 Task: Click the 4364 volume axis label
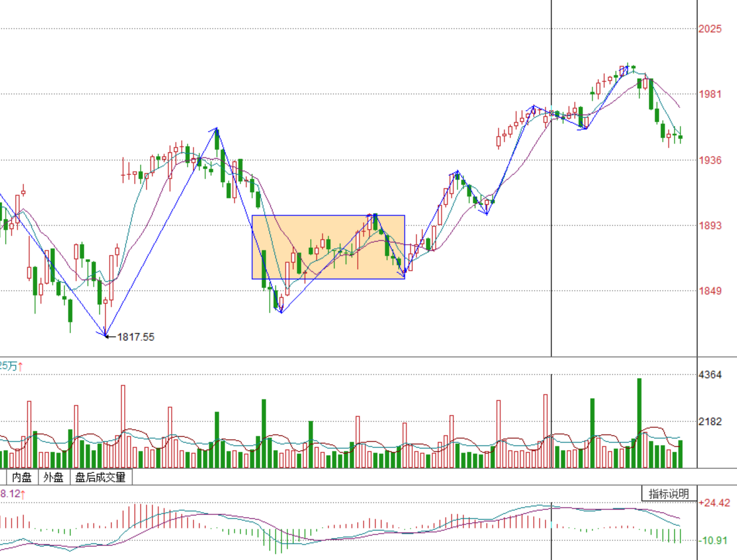[710, 375]
